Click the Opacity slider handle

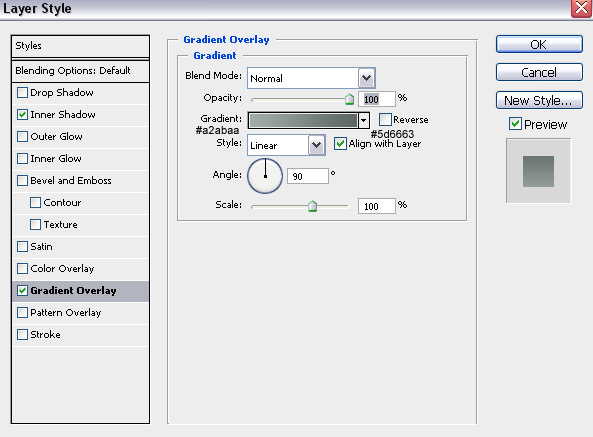349,99
